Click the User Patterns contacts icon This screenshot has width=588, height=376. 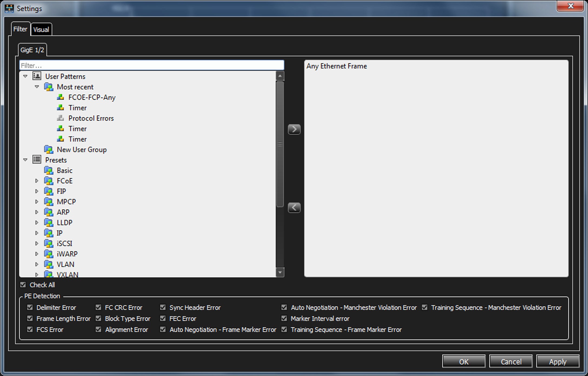37,76
